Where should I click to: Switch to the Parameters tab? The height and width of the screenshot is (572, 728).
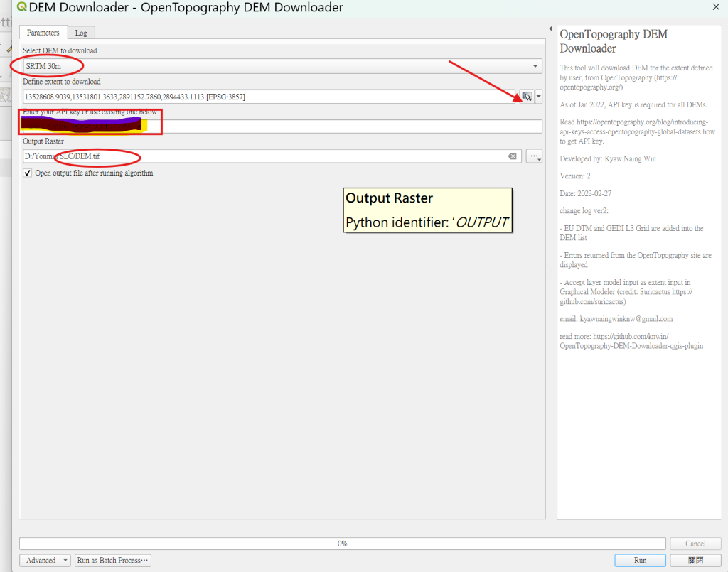[43, 33]
